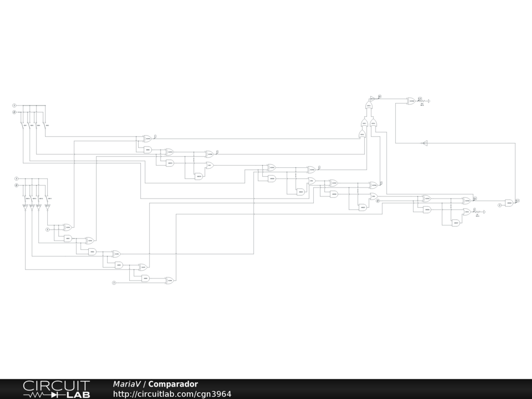Image resolution: width=532 pixels, height=399 pixels.
Task: Select resistor R1 near the lower-right OR gate
Action: (x=478, y=212)
